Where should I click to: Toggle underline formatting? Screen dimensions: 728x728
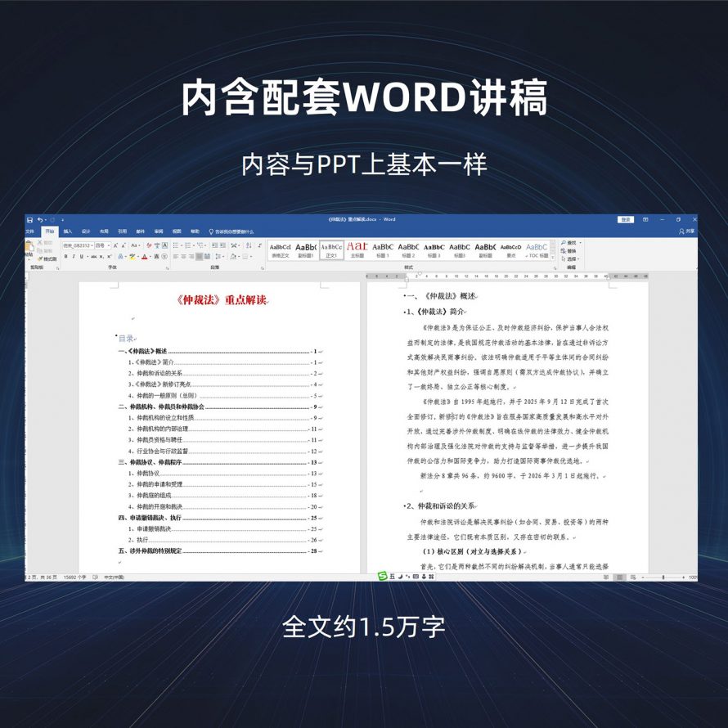(82, 256)
